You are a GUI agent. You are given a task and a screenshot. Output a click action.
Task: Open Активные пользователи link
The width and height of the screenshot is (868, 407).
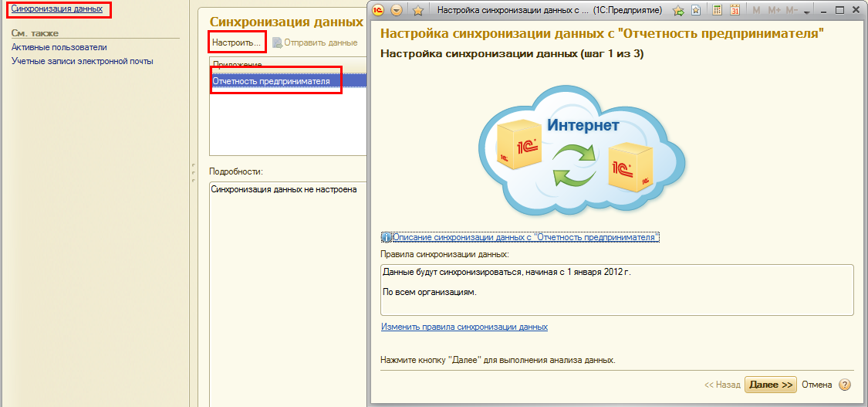click(59, 48)
